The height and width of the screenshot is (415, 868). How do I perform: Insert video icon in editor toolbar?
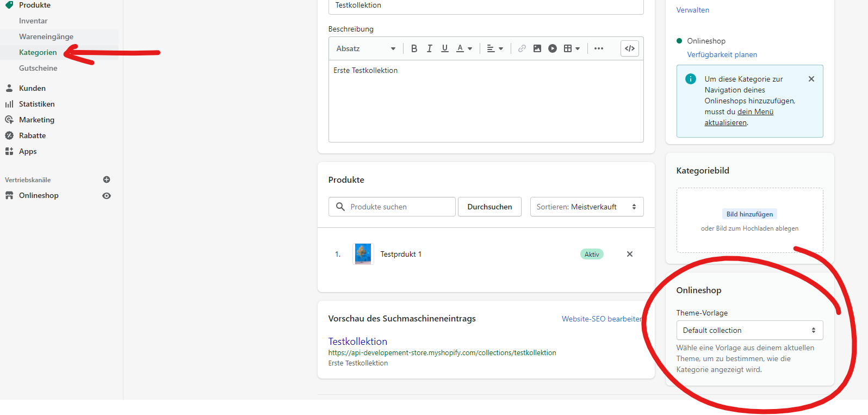553,48
